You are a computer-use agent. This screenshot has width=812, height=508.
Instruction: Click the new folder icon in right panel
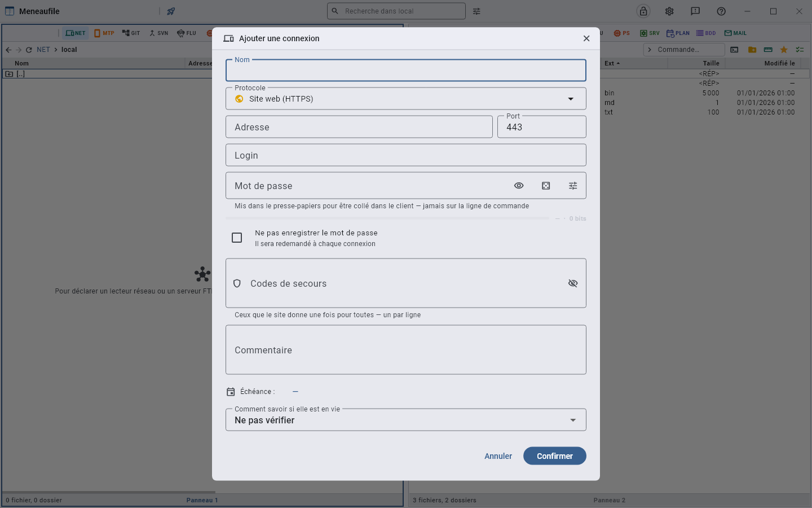[752, 50]
